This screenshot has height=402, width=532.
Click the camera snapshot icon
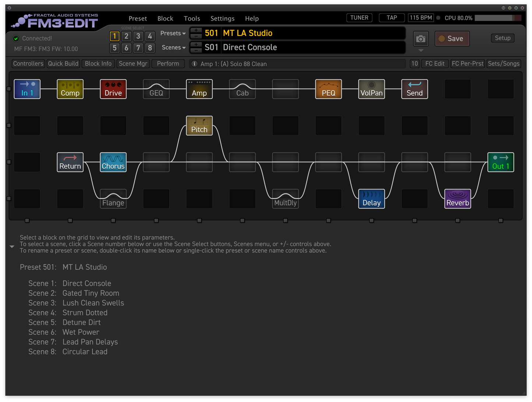[x=421, y=39]
